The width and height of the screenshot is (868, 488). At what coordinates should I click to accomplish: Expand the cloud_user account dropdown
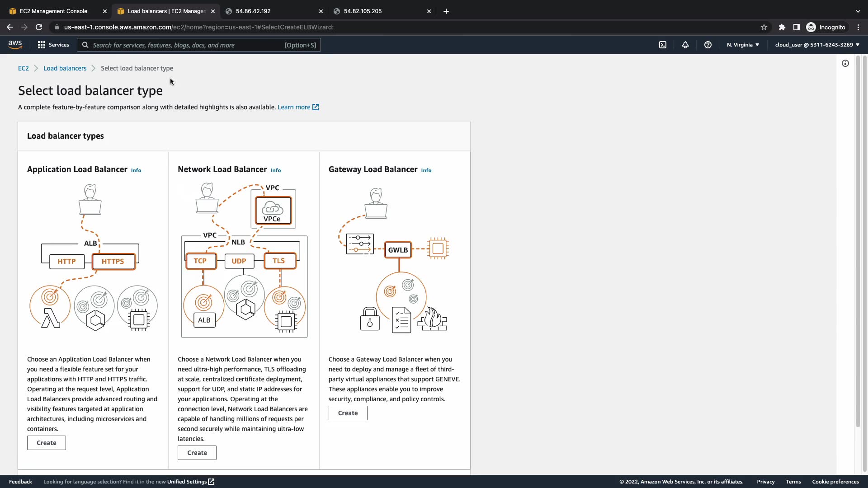(x=817, y=45)
